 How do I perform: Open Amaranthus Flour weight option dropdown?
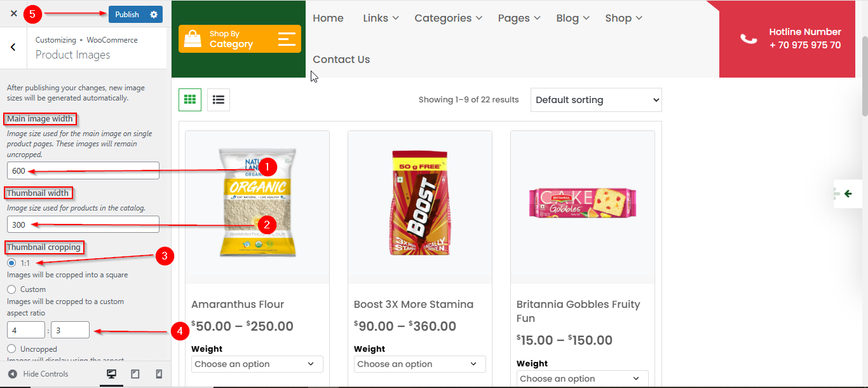tap(257, 364)
